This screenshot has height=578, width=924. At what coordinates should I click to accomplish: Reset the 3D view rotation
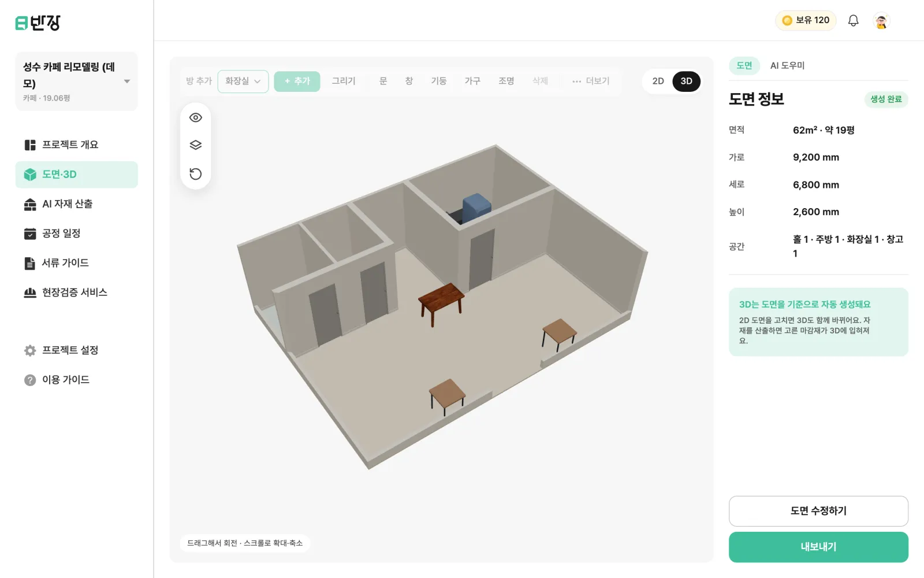(x=196, y=174)
